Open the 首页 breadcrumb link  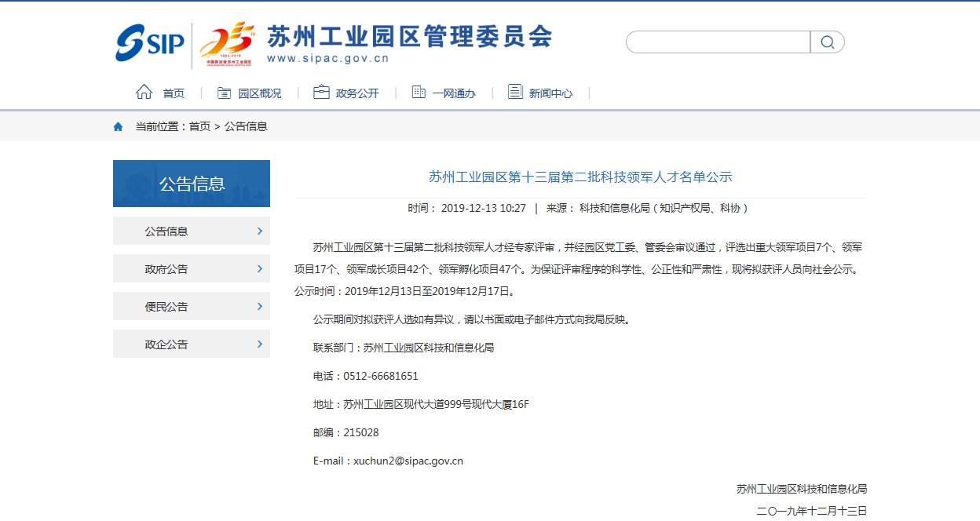(199, 126)
